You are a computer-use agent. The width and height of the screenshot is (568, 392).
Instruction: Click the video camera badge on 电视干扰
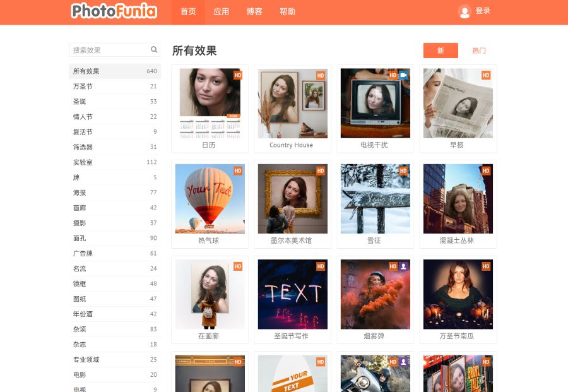[x=403, y=75]
